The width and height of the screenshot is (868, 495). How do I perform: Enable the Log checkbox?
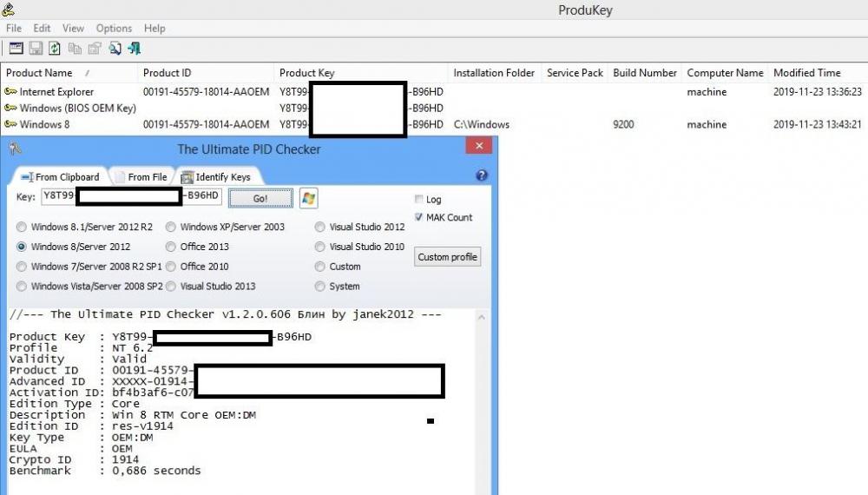pos(420,200)
